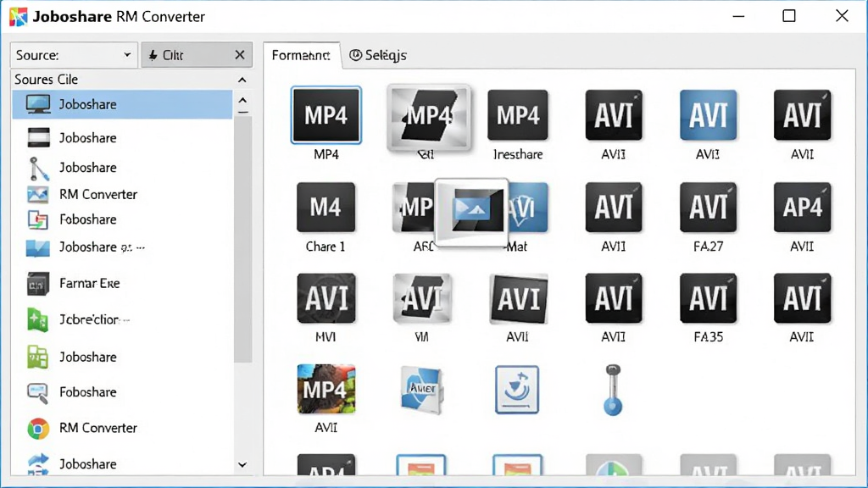Image resolution: width=868 pixels, height=488 pixels.
Task: Select the Joboshare entry with window icon
Action: pyautogui.click(x=122, y=138)
